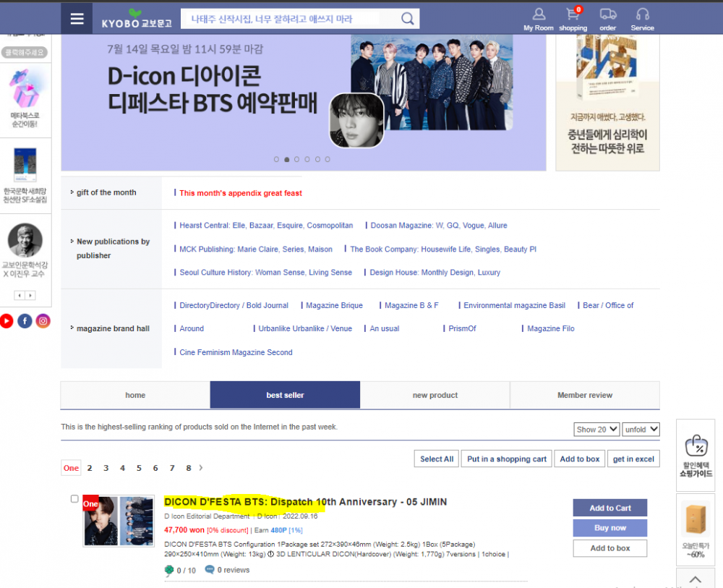
Task: Open PrismOf magazine link
Action: [462, 329]
